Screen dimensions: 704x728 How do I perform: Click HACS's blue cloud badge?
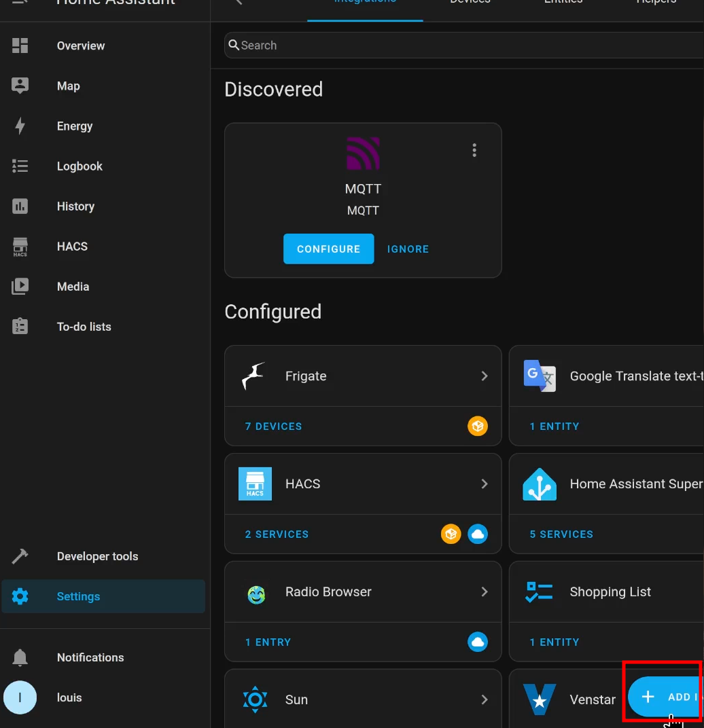[x=478, y=534]
